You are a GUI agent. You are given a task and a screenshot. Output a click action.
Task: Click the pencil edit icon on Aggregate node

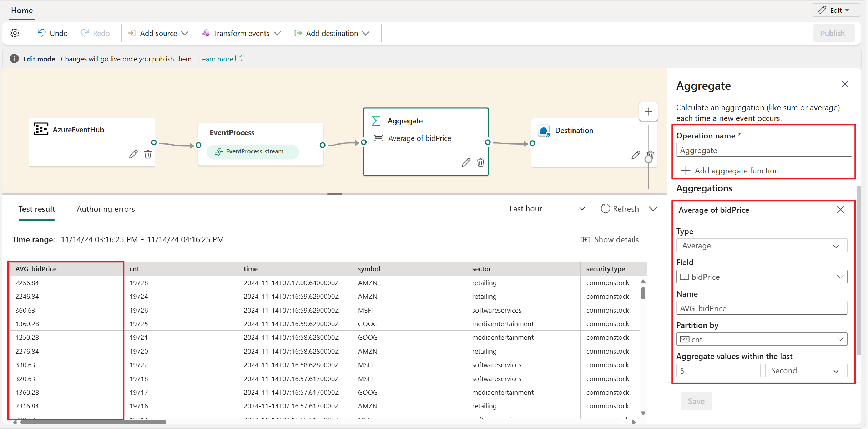coord(465,163)
